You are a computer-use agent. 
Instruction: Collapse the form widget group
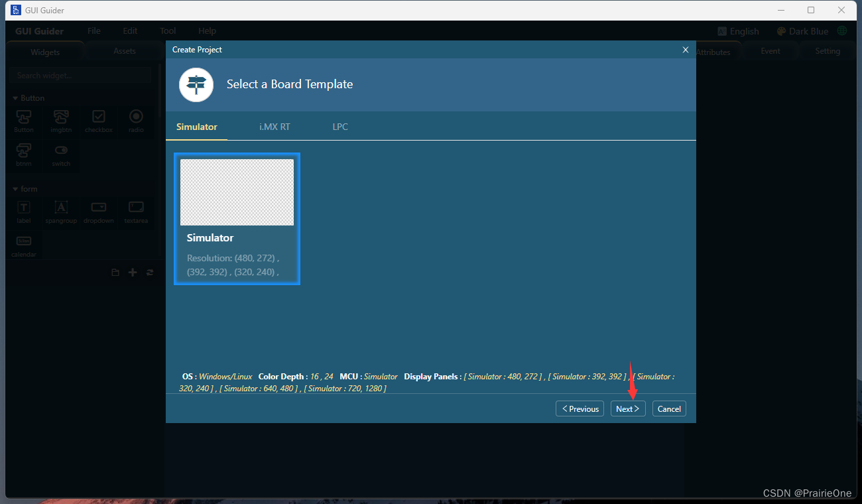pos(25,189)
